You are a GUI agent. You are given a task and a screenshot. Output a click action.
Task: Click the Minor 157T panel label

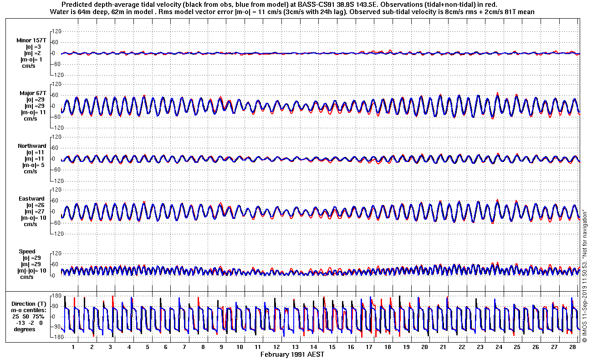click(31, 40)
